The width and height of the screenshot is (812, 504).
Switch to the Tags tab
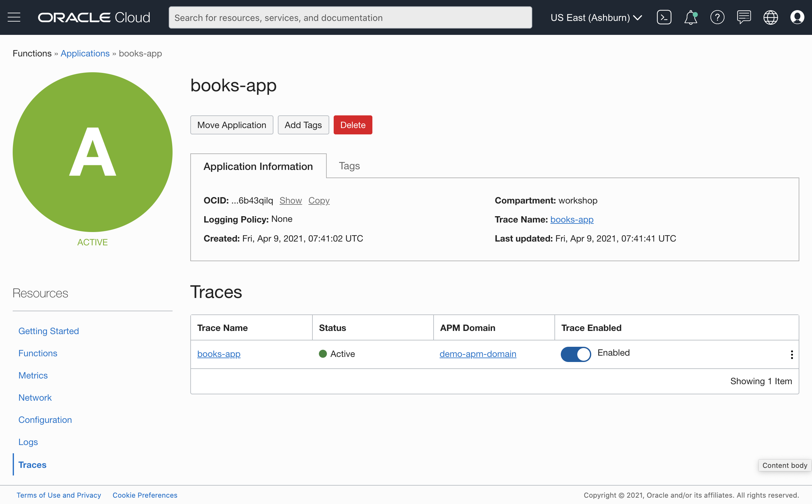(349, 166)
